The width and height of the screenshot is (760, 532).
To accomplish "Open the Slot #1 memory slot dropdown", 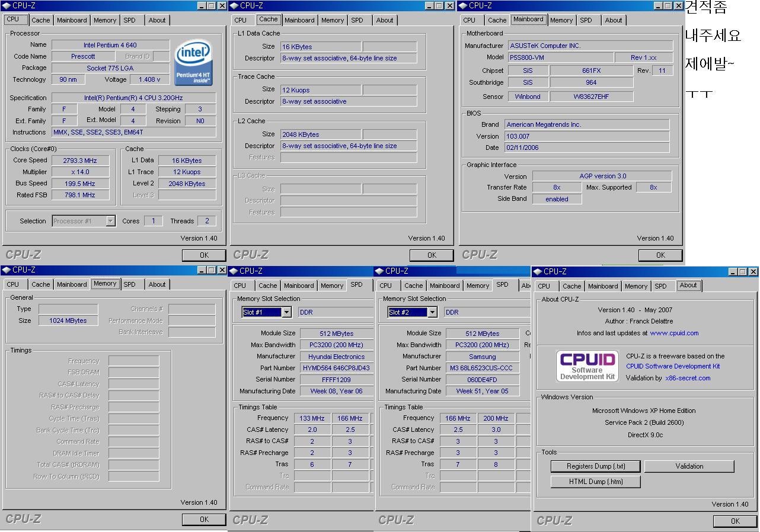I will tap(286, 312).
